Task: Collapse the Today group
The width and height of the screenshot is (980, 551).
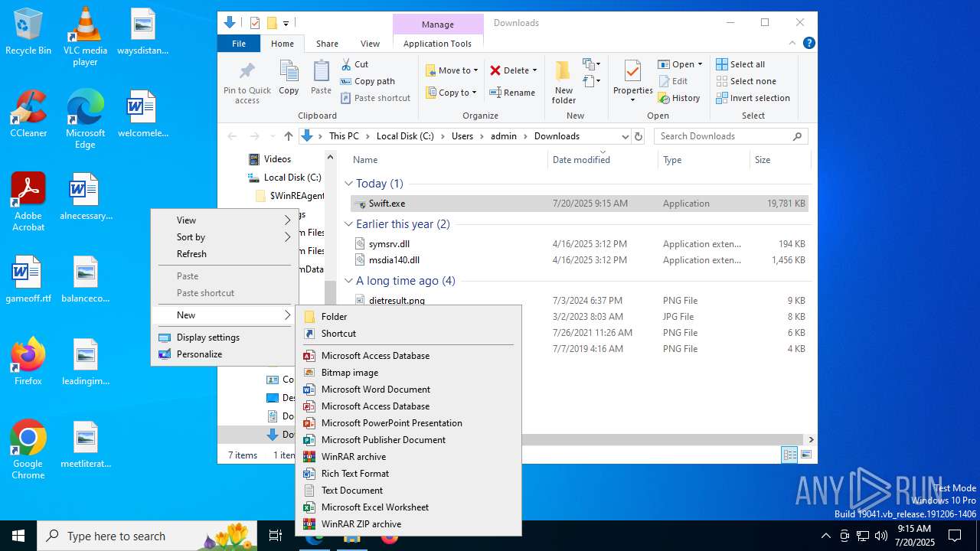Action: [x=348, y=184]
